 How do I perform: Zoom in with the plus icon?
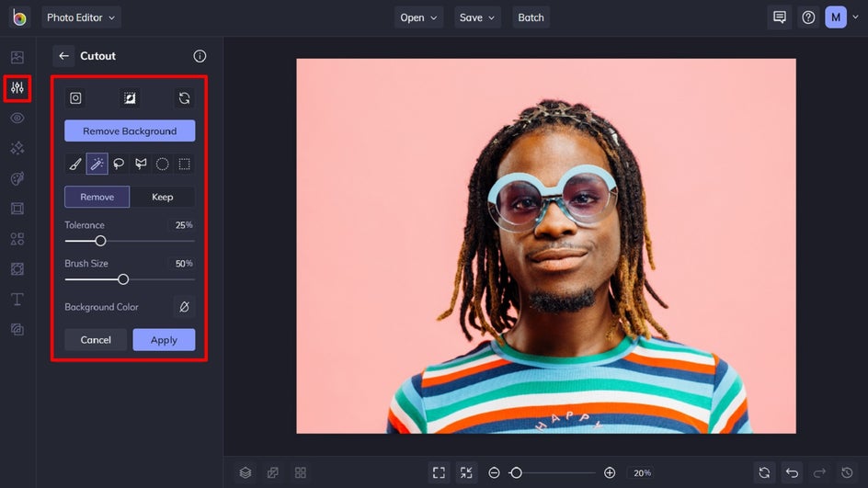pyautogui.click(x=610, y=472)
